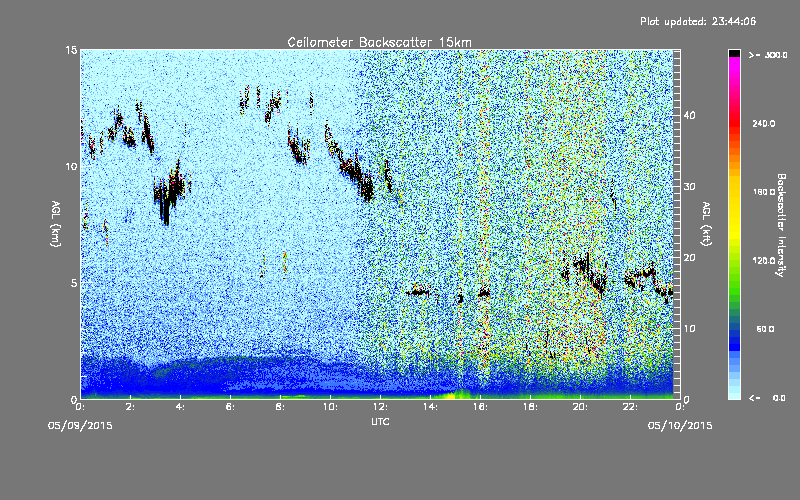800x500 pixels.
Task: Click the yellow surface backscatter patch near 15: UTC
Action: 454,394
